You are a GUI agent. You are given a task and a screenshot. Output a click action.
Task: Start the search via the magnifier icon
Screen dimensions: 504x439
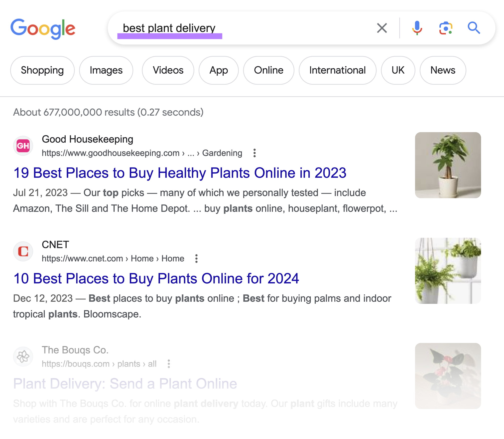coord(474,28)
